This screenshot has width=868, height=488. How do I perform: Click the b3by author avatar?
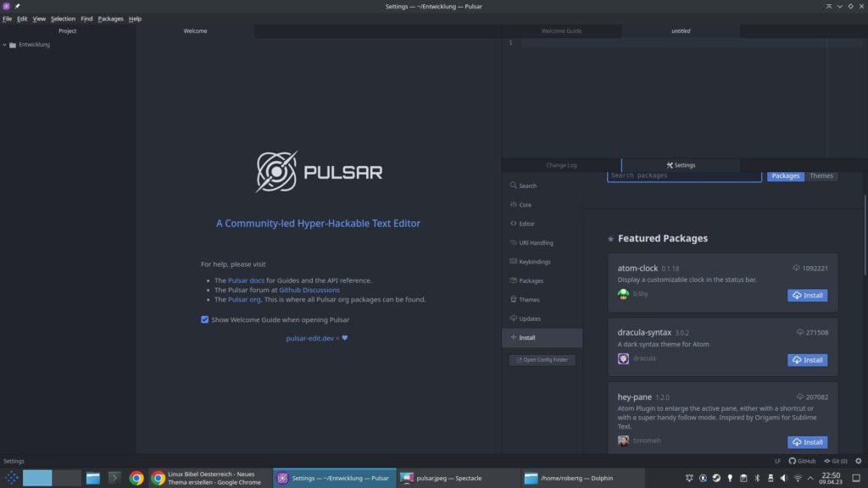coord(623,294)
